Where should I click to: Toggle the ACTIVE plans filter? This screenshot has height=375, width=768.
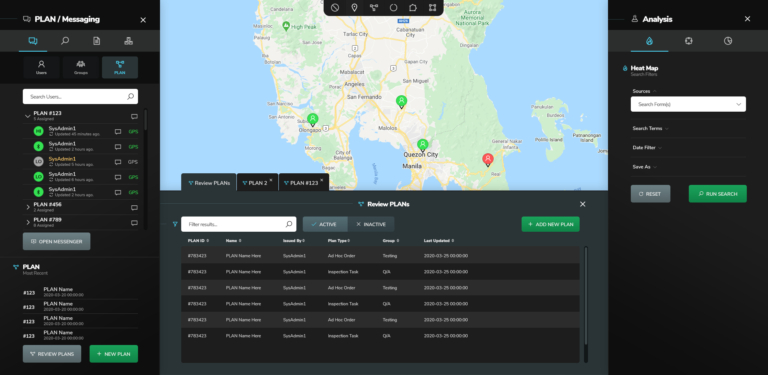click(325, 224)
